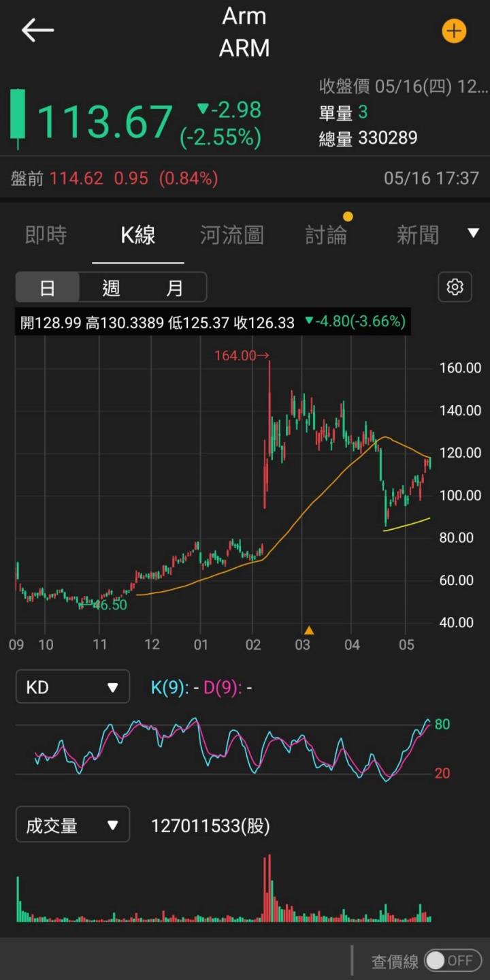Tap the 46.50 low price label on chart
Screen dimensions: 490x980
[x=103, y=605]
